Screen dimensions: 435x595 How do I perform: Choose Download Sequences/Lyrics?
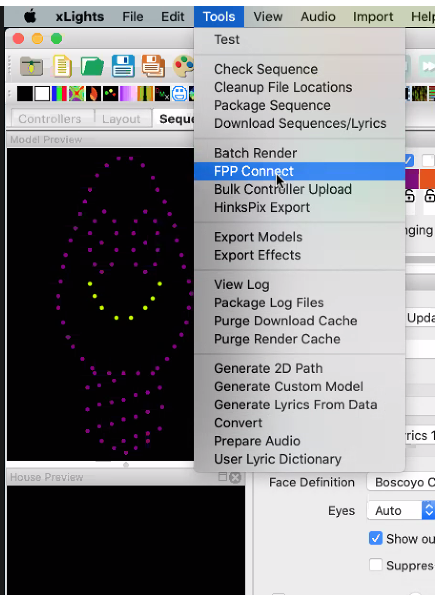299,123
